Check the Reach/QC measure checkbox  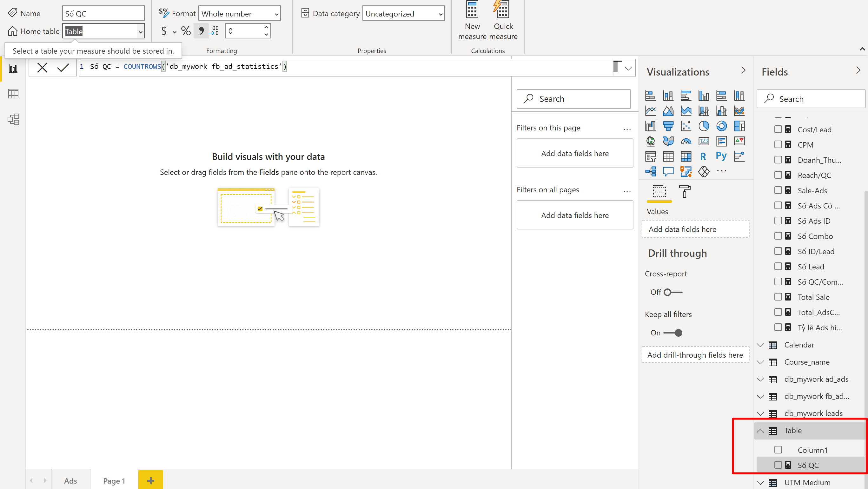tap(778, 175)
